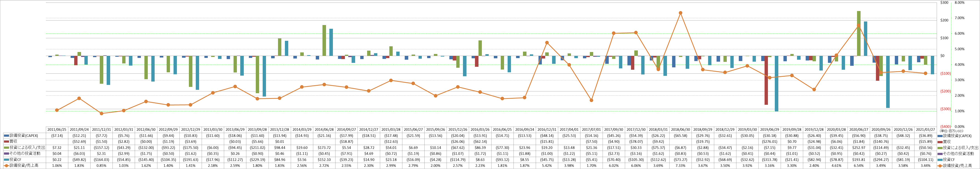The width and height of the screenshot is (980, 169).
Task: Click the 4.00% secondary axis label
Action: (x=960, y=65)
